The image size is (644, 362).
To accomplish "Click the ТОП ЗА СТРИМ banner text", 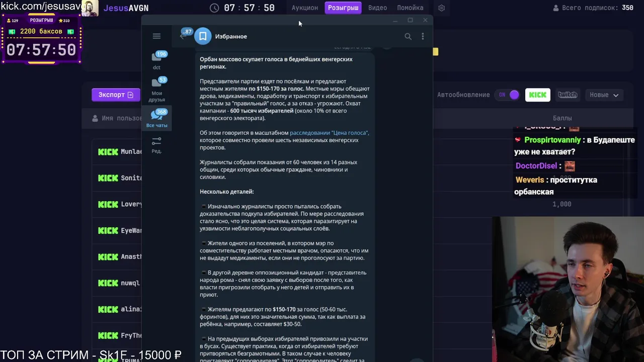I will point(91,355).
